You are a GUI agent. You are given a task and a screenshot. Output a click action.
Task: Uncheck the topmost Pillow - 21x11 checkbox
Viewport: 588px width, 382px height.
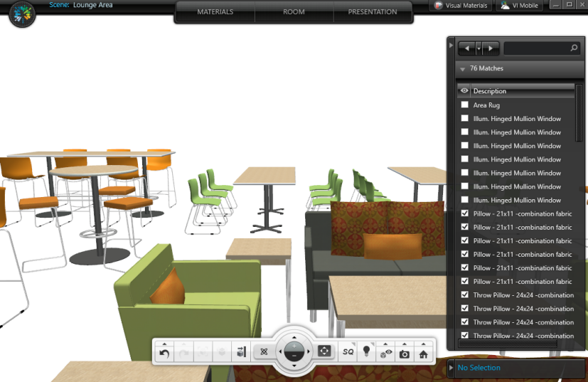pyautogui.click(x=464, y=213)
